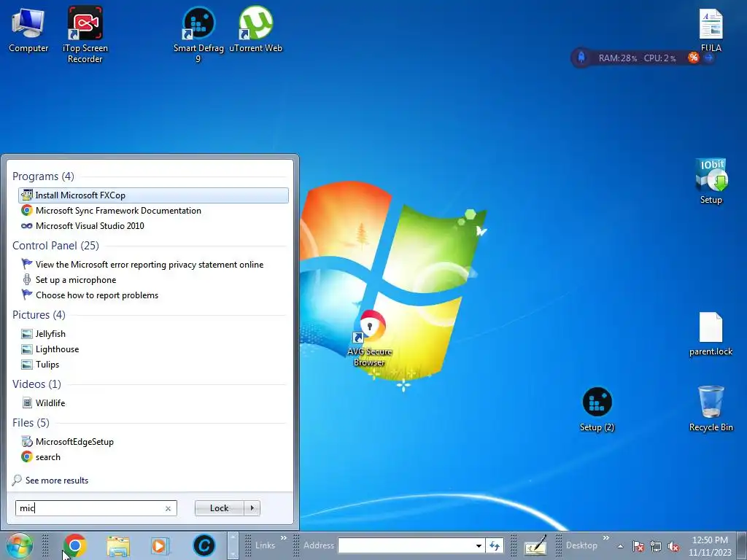Click the CPU:2% usage readout
This screenshot has width=747, height=560.
pyautogui.click(x=659, y=58)
